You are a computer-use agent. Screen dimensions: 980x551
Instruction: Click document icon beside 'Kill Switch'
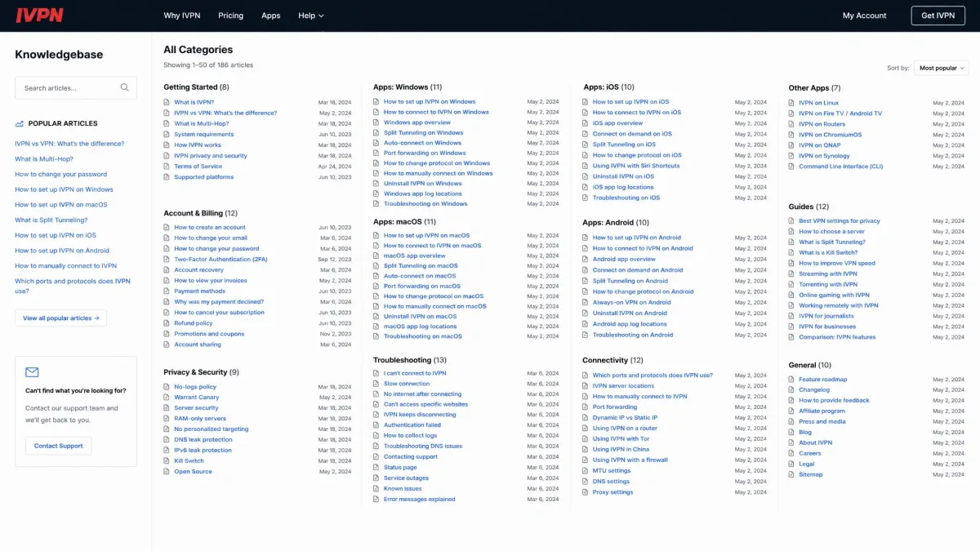tap(167, 461)
